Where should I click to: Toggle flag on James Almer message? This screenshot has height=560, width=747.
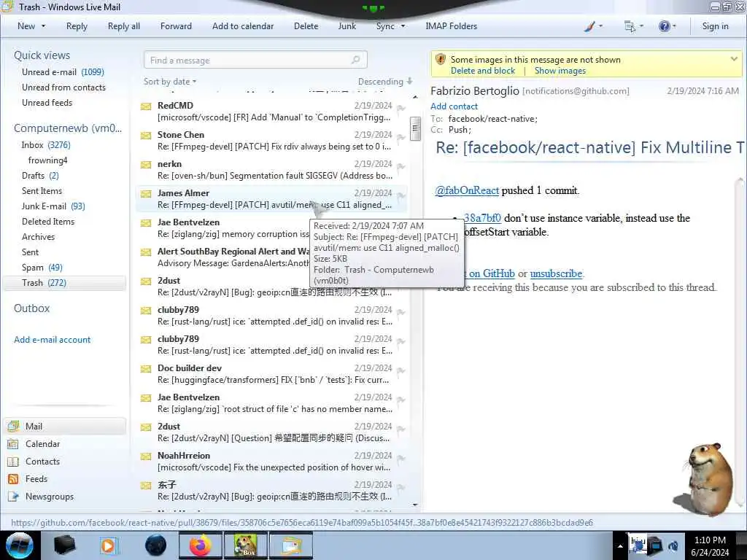400,195
